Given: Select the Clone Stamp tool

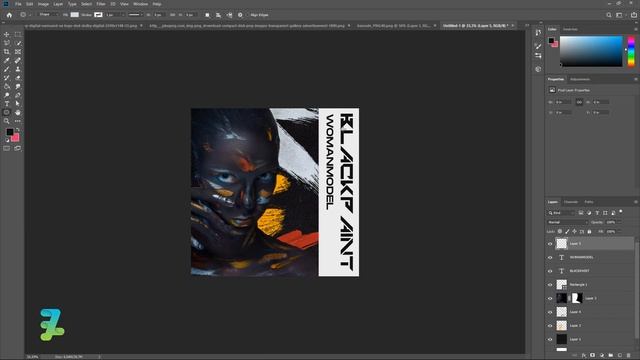Looking at the screenshot, I should pos(18,69).
